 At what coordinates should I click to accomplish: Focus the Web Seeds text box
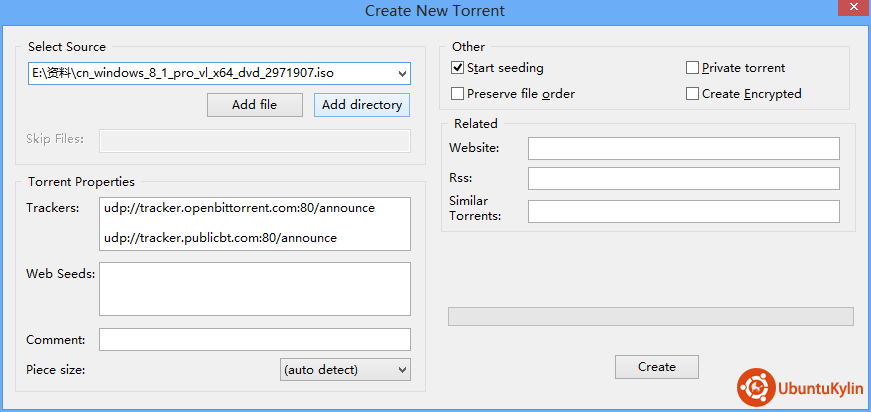tap(255, 289)
